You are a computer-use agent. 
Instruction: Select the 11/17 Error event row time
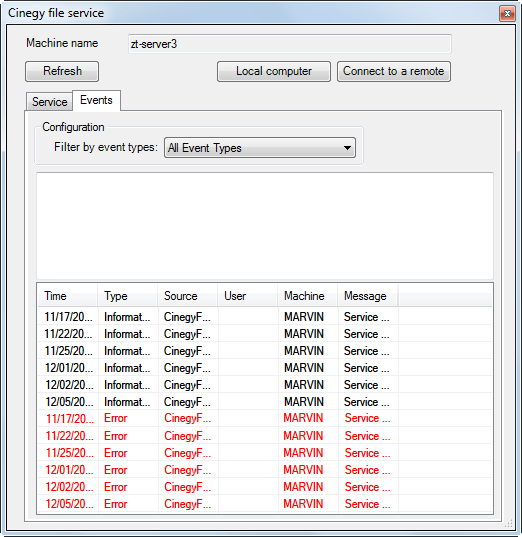[x=69, y=419]
